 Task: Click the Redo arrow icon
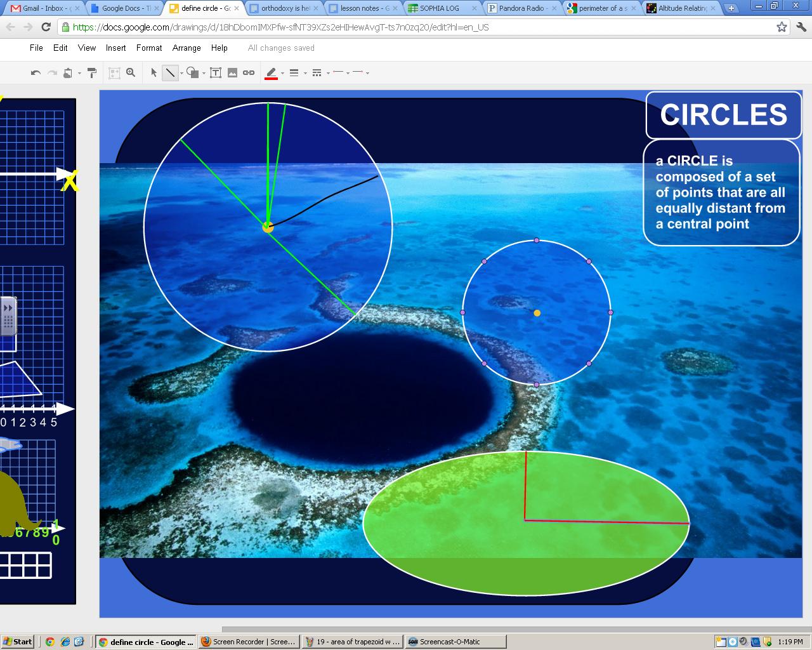click(52, 73)
